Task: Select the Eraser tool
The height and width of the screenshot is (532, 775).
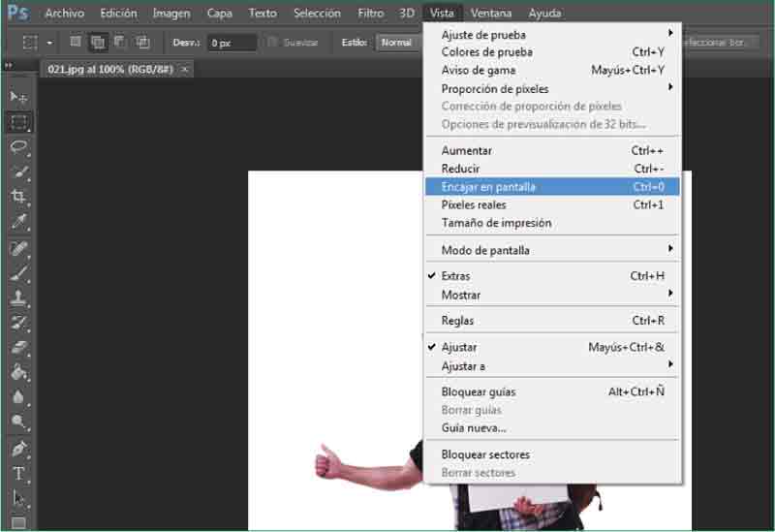Action: click(x=18, y=347)
